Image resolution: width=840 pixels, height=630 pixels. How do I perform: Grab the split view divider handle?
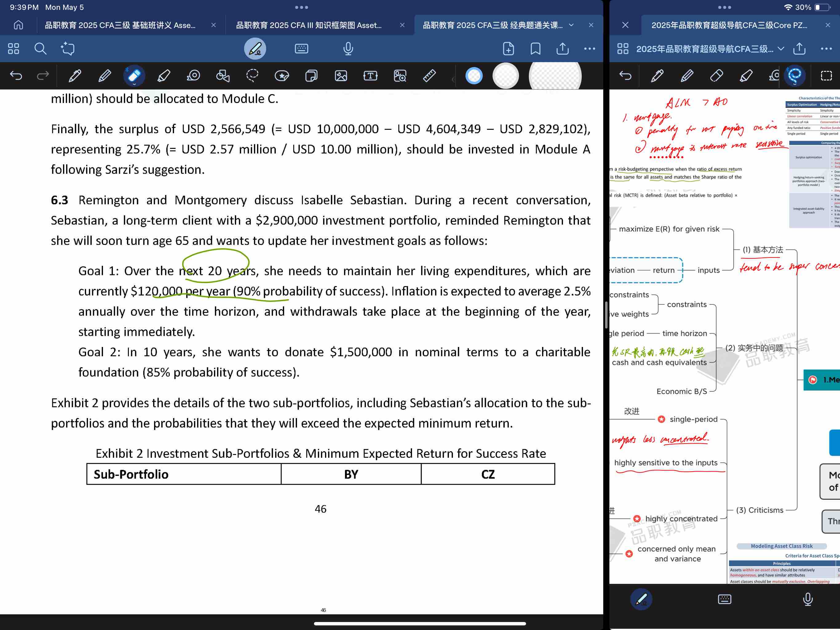click(x=606, y=315)
